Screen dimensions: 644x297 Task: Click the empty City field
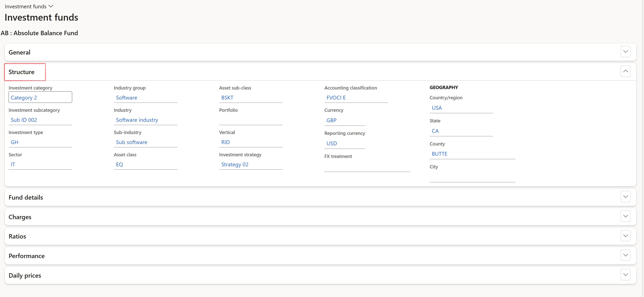click(x=472, y=177)
